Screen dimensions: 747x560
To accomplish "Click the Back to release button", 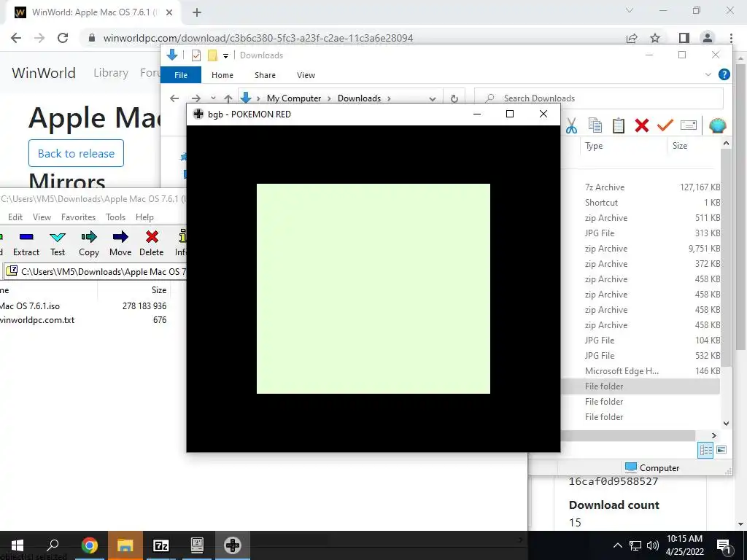I will pyautogui.click(x=76, y=153).
